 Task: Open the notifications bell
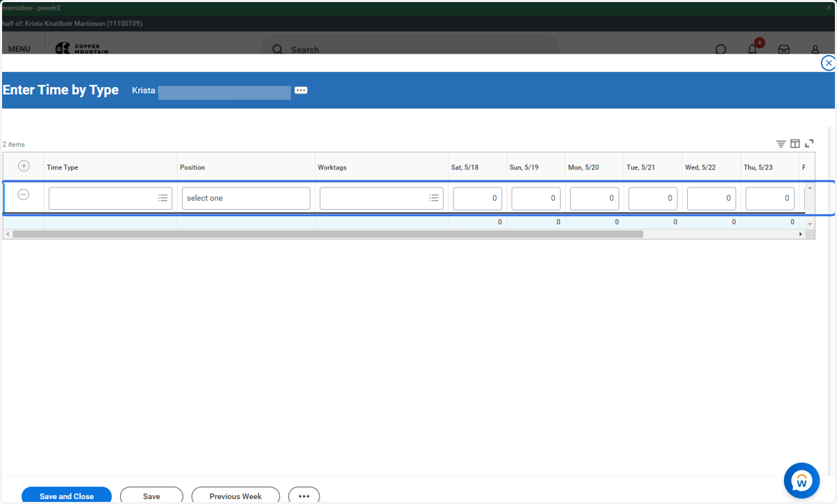tap(753, 49)
